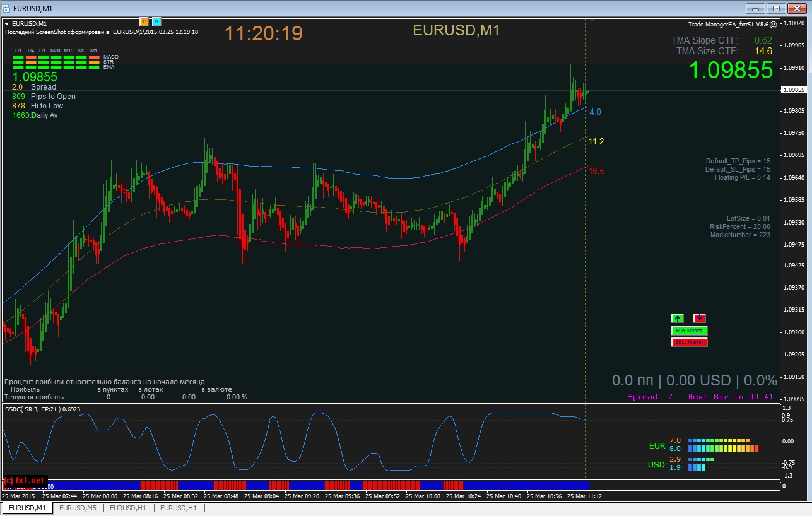Click the red down-arrow button
Screen dimensions: 812x516
click(700, 318)
